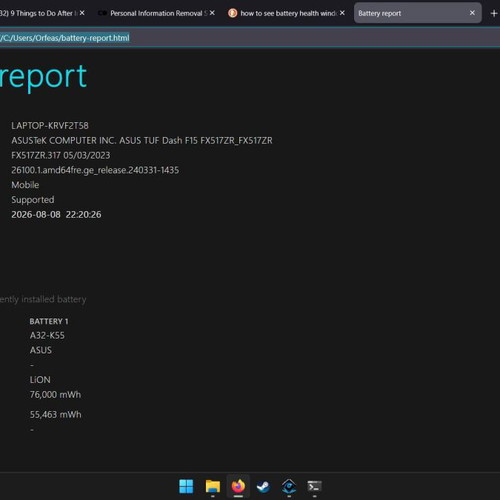Click the address bar with battery-report.html

[x=250, y=38]
